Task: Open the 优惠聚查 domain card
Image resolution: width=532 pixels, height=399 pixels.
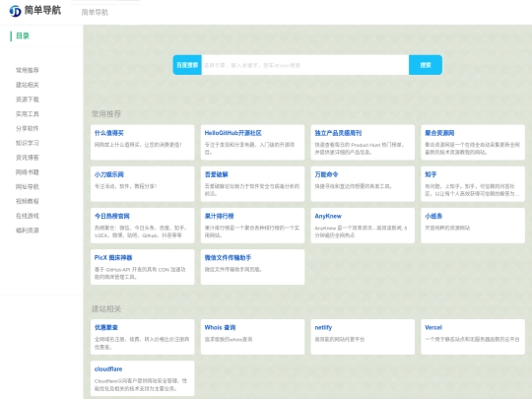Action: [143, 337]
